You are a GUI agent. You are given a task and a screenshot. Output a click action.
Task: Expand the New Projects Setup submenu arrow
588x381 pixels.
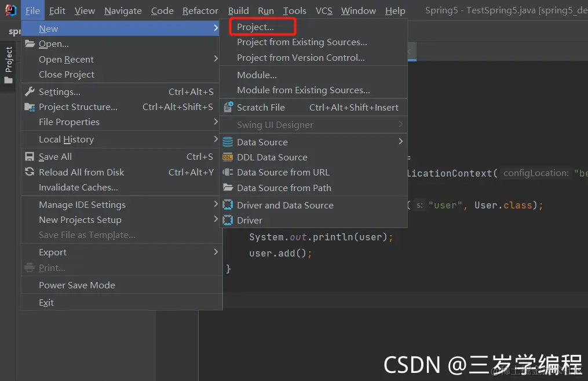[x=216, y=219]
